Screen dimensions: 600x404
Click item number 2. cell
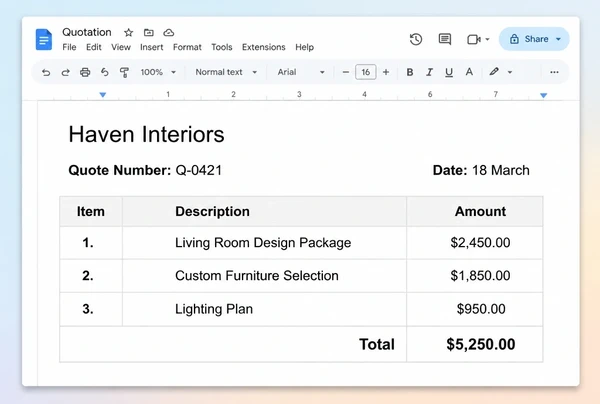91,276
